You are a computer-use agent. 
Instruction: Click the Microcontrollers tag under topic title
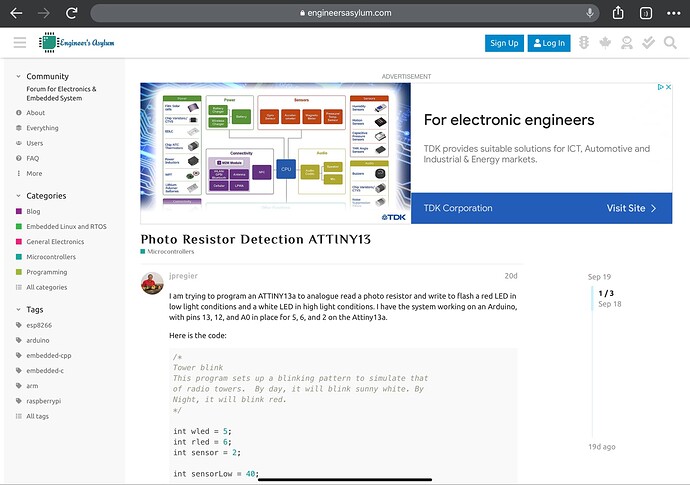click(x=167, y=252)
